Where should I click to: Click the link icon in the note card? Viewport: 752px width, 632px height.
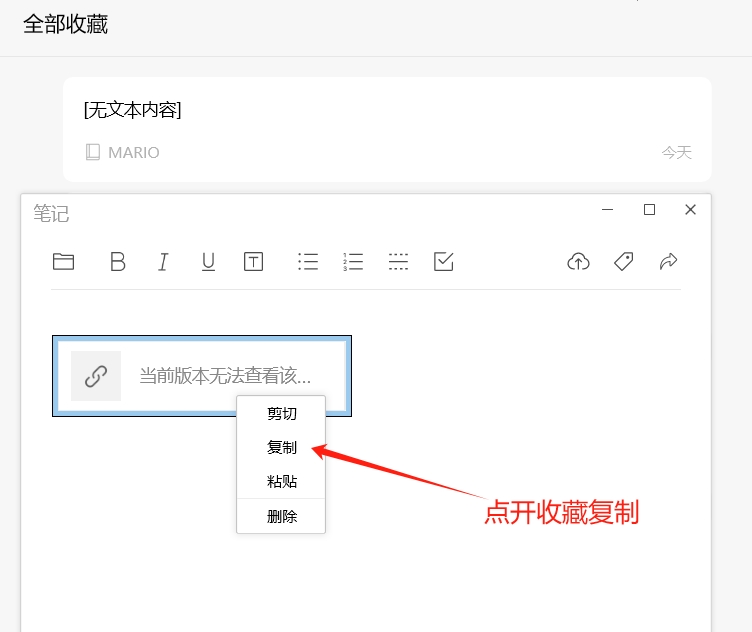click(x=96, y=376)
